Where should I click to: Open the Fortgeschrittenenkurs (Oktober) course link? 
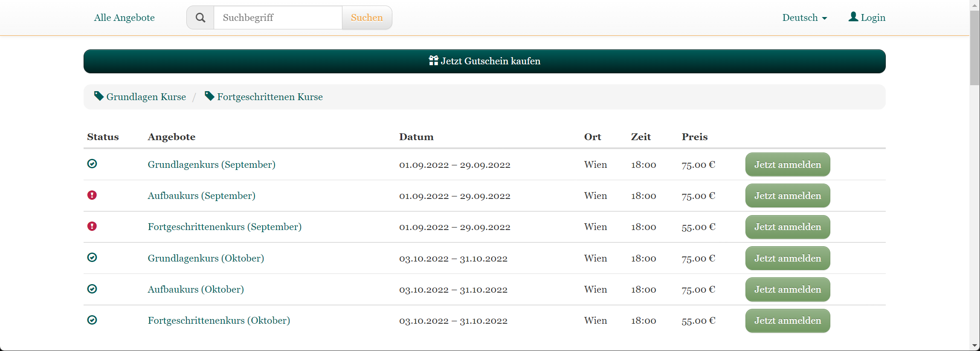219,320
